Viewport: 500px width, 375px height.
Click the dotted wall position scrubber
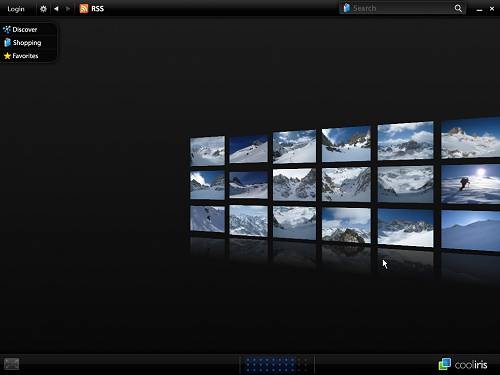(x=276, y=365)
